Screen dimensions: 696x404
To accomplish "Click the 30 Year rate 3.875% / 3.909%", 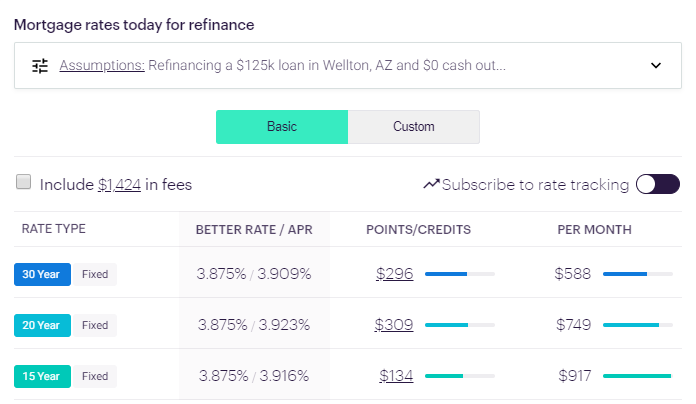I will pyautogui.click(x=254, y=273).
